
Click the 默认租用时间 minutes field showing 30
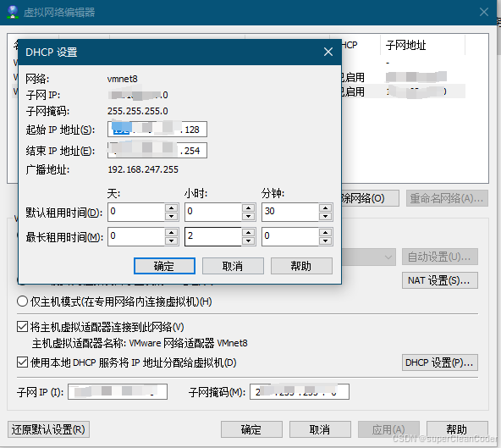(290, 212)
